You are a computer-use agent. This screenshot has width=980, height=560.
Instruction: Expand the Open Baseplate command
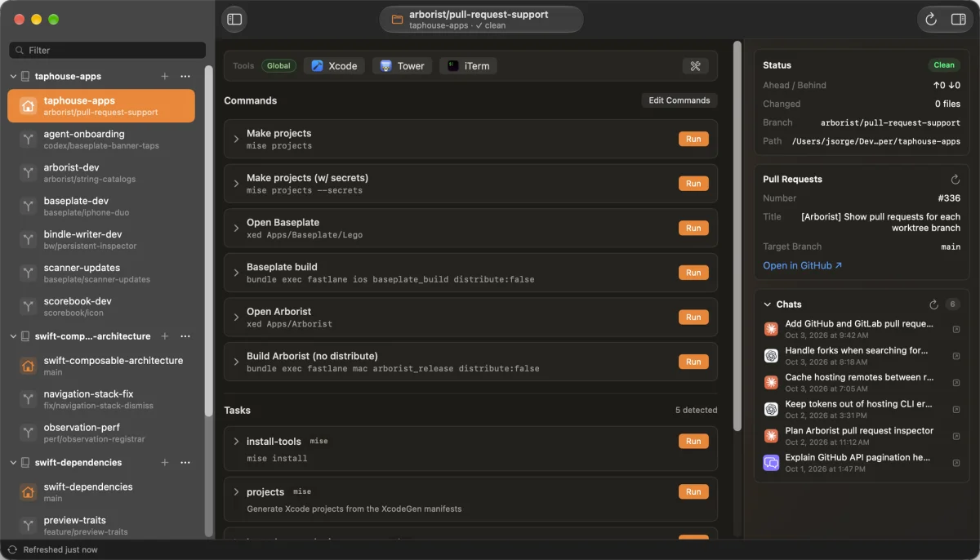[236, 228]
